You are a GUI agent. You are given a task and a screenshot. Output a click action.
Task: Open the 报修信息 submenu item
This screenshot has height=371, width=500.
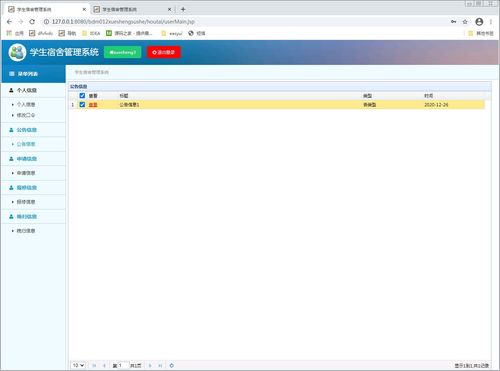[26, 202]
